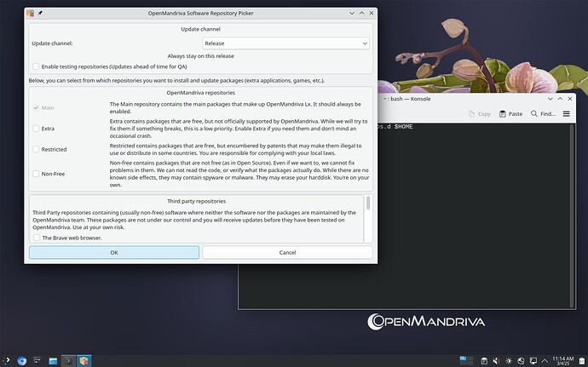Click the Paste button in Konsole
Viewport: 588px width, 367px height.
(511, 113)
